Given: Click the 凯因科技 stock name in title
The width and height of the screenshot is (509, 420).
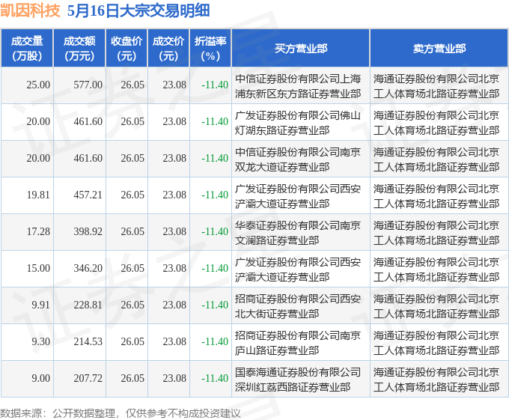Looking at the screenshot, I should coord(30,10).
